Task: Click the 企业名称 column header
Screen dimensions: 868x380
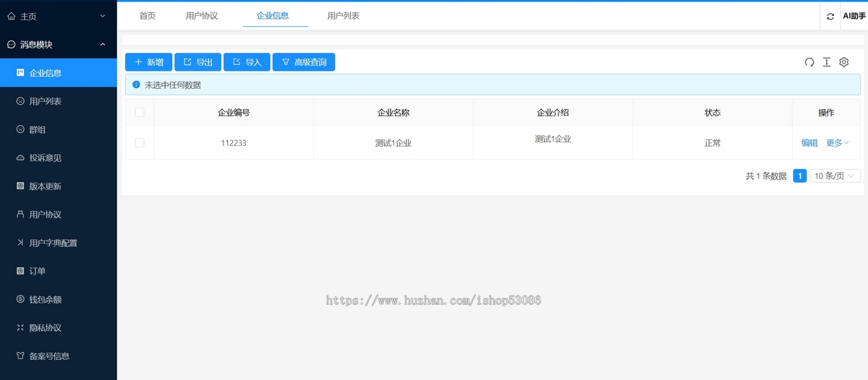Action: click(393, 113)
